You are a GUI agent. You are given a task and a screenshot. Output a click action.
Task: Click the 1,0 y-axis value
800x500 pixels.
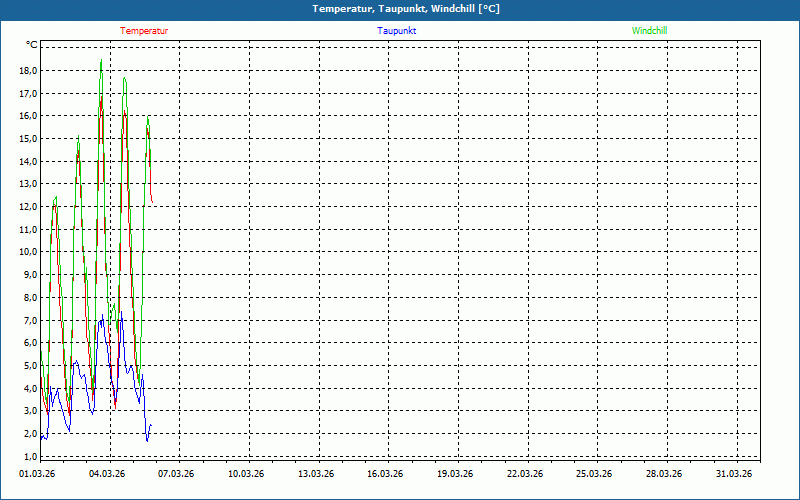[x=31, y=456]
